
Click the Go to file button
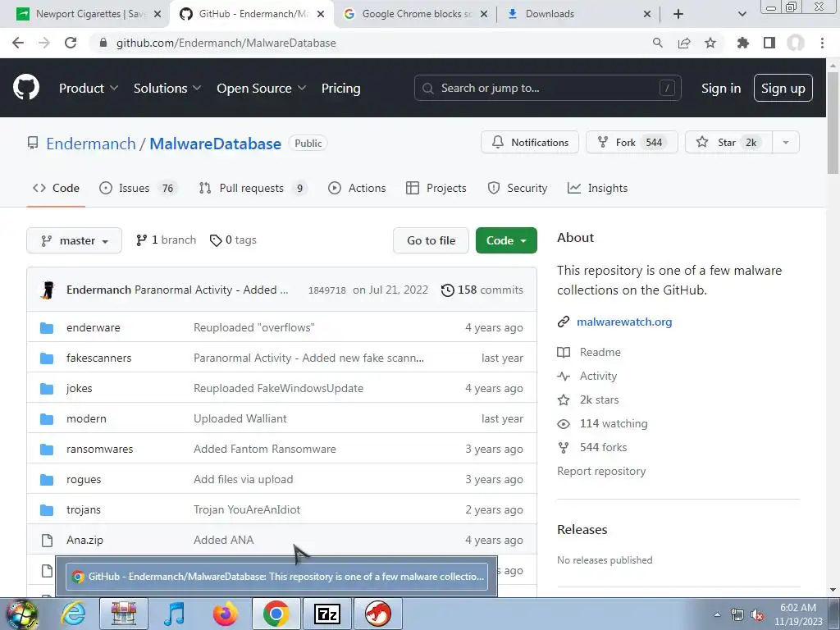[x=431, y=240]
